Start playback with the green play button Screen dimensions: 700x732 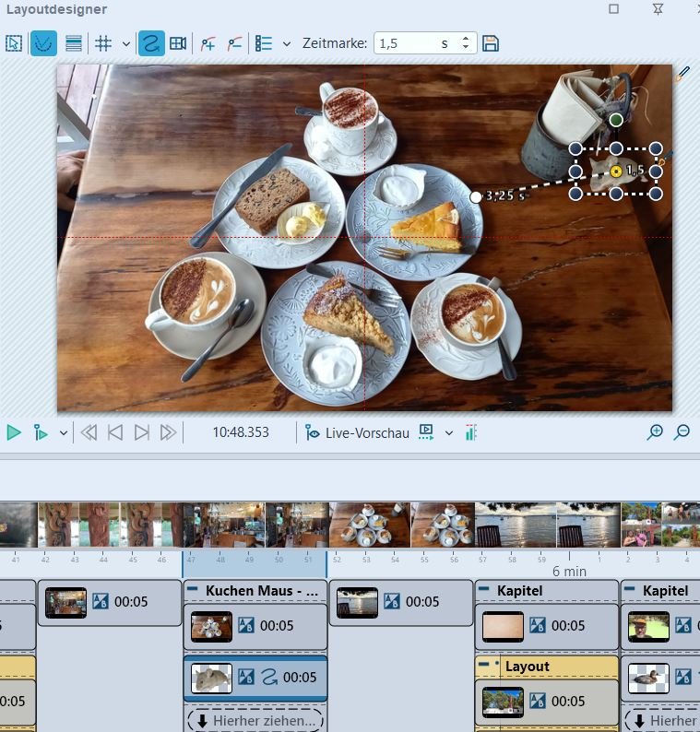pyautogui.click(x=14, y=432)
